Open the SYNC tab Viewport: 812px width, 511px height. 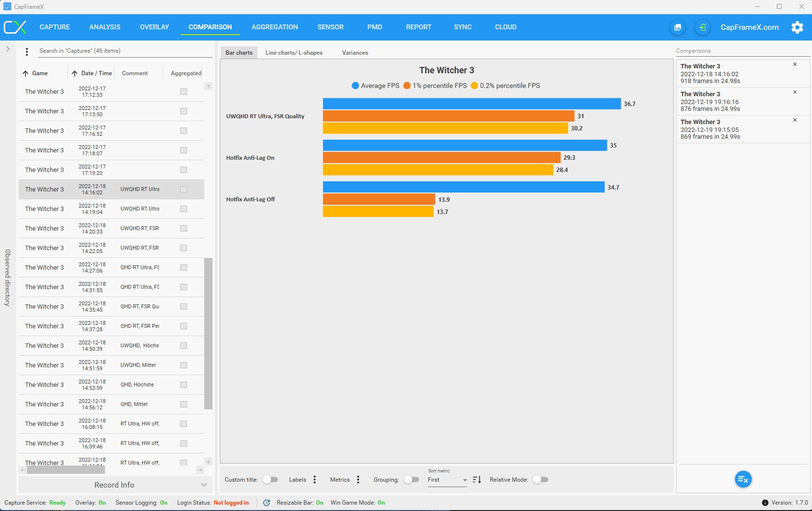coord(463,27)
